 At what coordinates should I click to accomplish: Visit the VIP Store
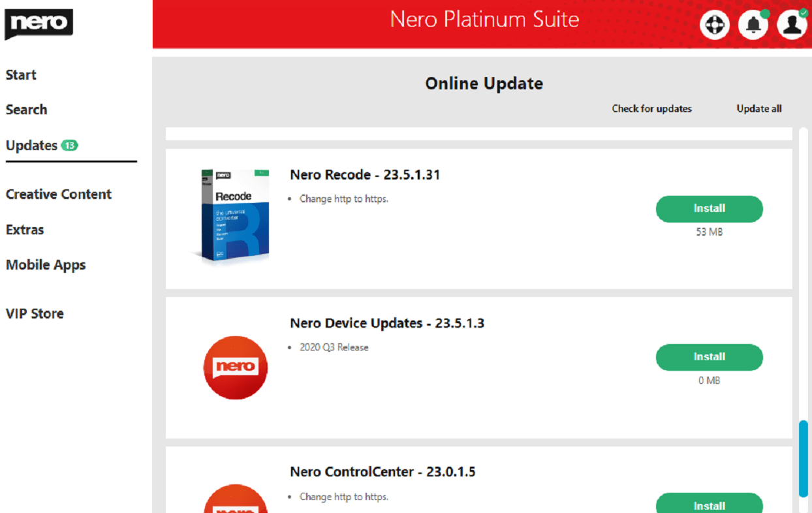[x=35, y=313]
